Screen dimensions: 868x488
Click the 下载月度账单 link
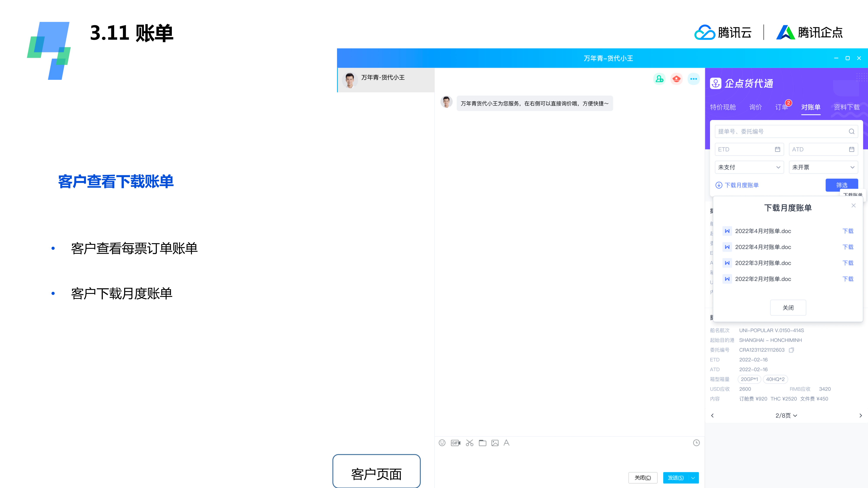(737, 185)
